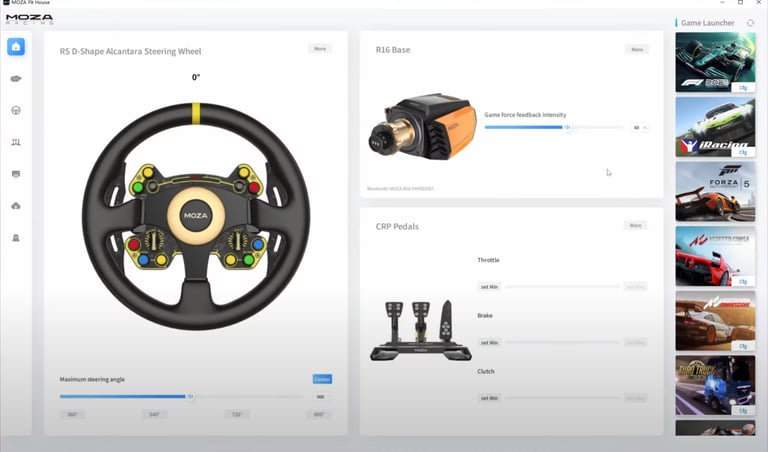Click the steering wheel image
The width and height of the screenshot is (768, 452).
(196, 216)
